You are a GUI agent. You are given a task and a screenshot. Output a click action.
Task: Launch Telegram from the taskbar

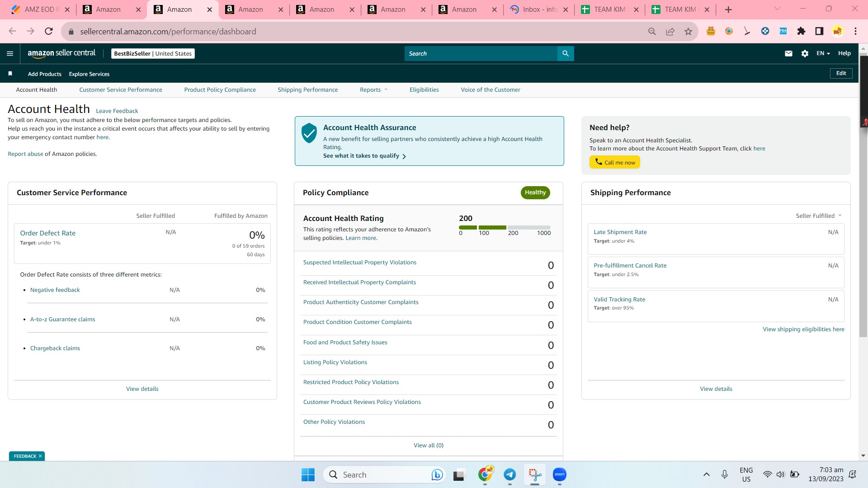(x=509, y=474)
